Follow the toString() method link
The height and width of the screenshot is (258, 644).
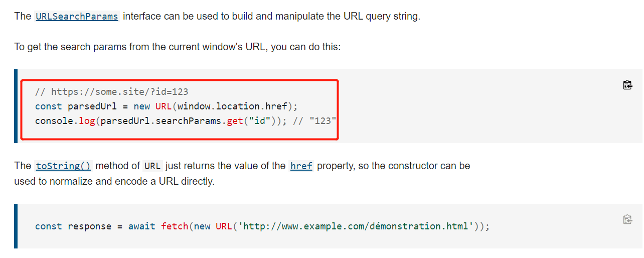63,166
